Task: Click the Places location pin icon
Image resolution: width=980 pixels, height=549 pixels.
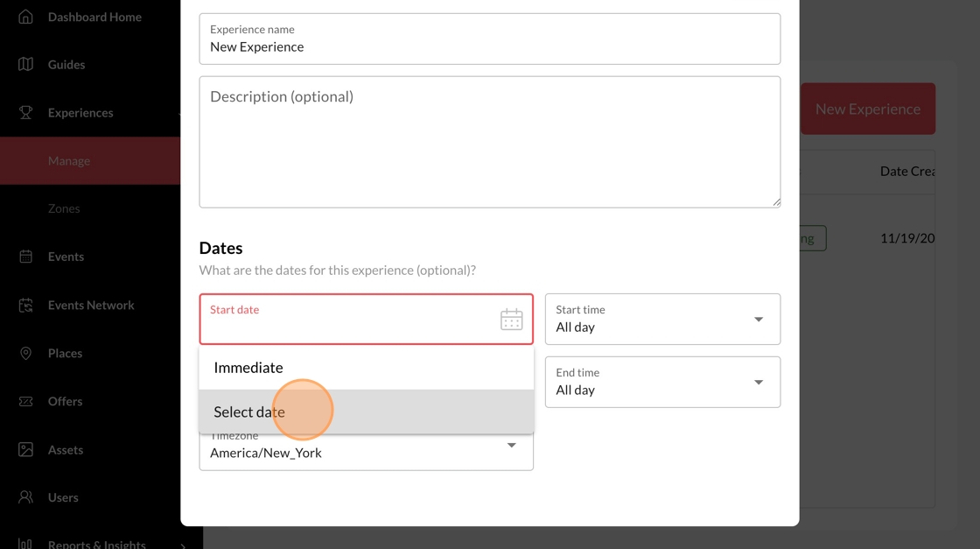Action: coord(25,353)
